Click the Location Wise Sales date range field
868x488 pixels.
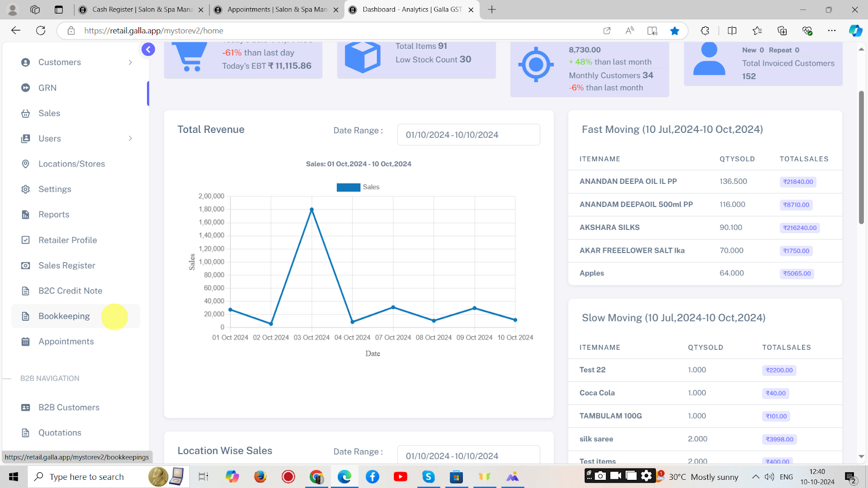[469, 455]
